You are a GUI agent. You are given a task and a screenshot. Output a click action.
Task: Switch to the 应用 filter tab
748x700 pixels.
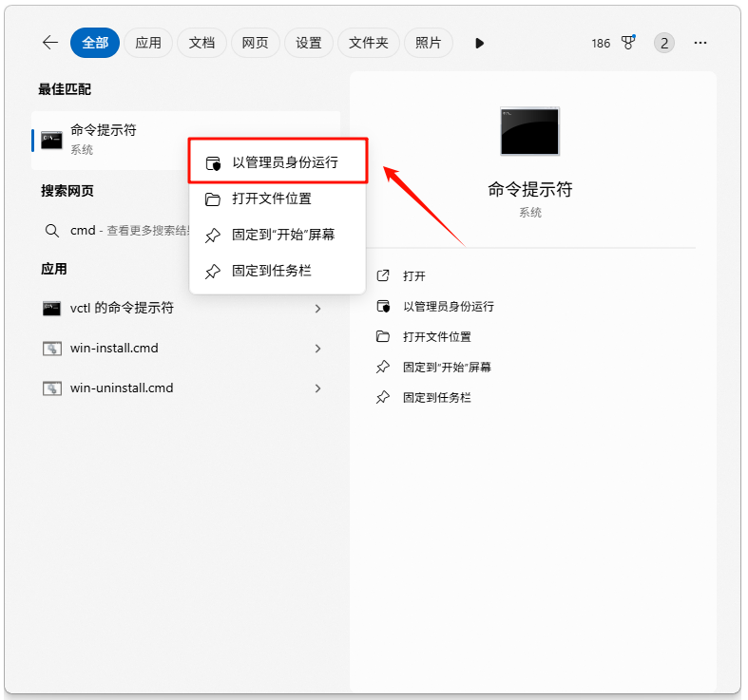click(148, 43)
